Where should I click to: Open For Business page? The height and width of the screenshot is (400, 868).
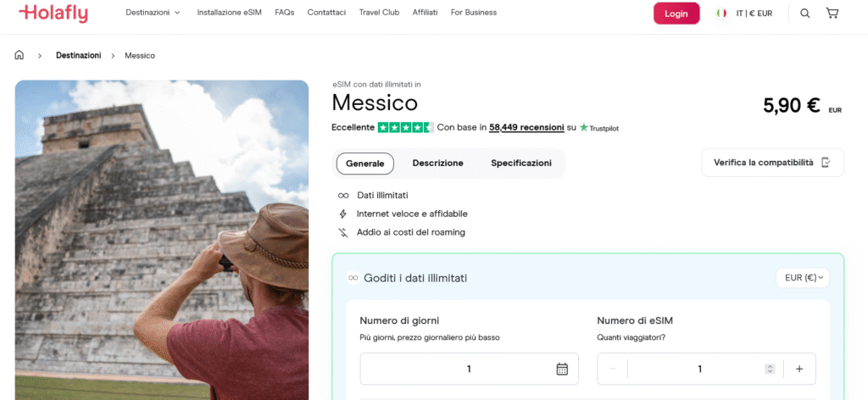click(x=473, y=12)
